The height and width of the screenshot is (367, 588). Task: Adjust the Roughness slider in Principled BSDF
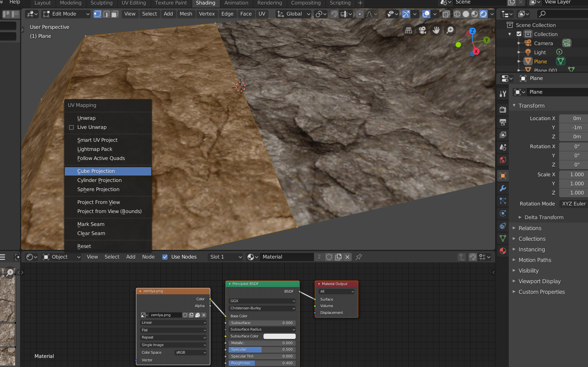tap(262, 363)
